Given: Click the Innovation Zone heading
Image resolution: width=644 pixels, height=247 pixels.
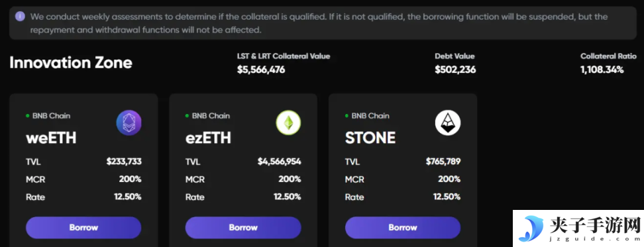Looking at the screenshot, I should click(71, 63).
